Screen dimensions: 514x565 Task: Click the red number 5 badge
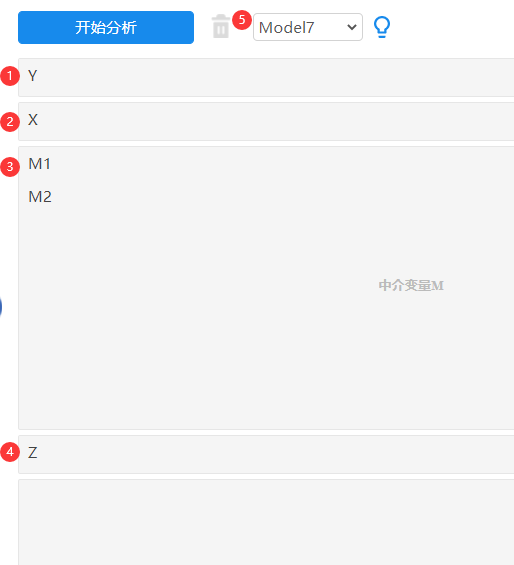pos(242,20)
